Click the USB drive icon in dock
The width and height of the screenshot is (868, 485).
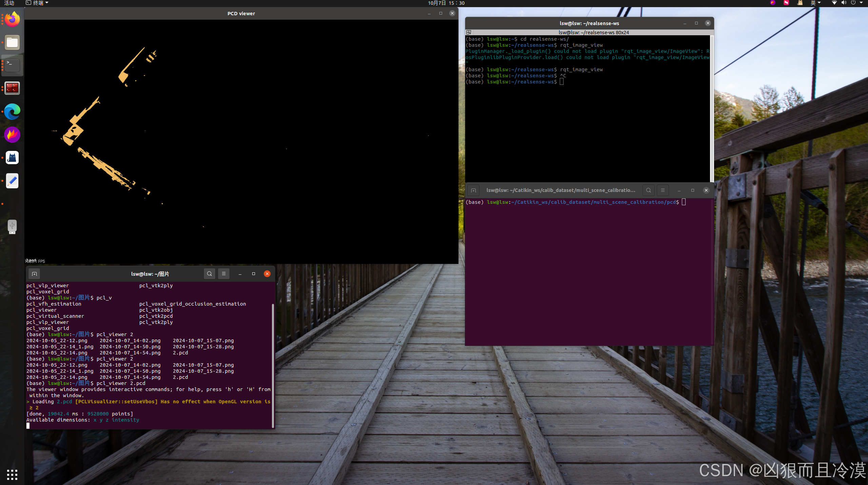coord(12,227)
